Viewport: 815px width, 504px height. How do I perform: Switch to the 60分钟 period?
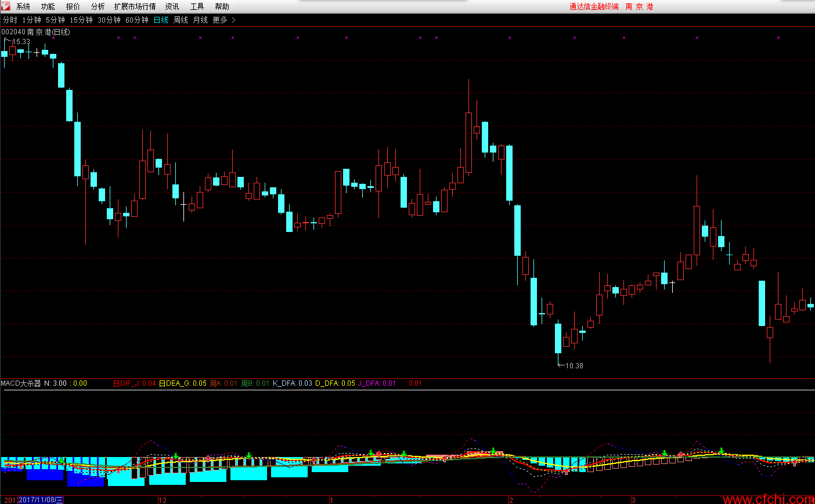point(137,20)
